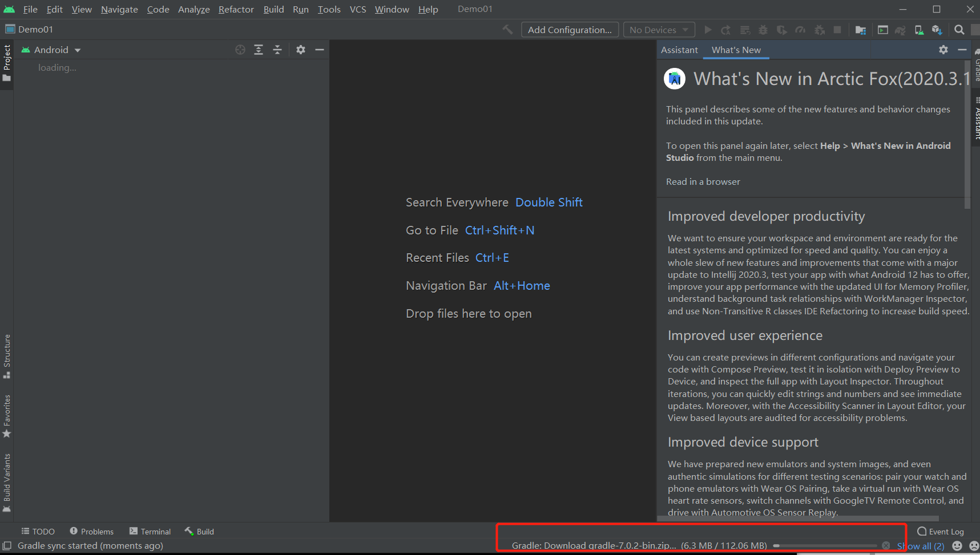Toggle the TODO tool window
Image resolution: width=980 pixels, height=555 pixels.
pyautogui.click(x=38, y=531)
